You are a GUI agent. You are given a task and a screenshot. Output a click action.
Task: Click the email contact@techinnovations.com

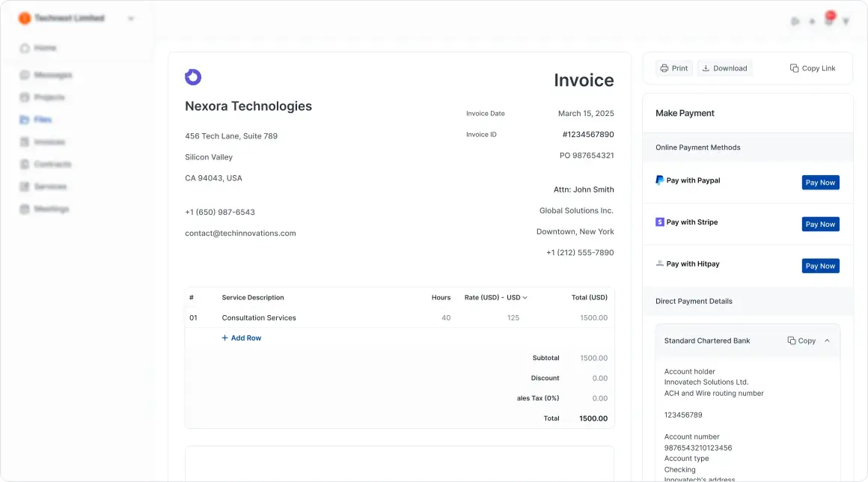pyautogui.click(x=240, y=233)
